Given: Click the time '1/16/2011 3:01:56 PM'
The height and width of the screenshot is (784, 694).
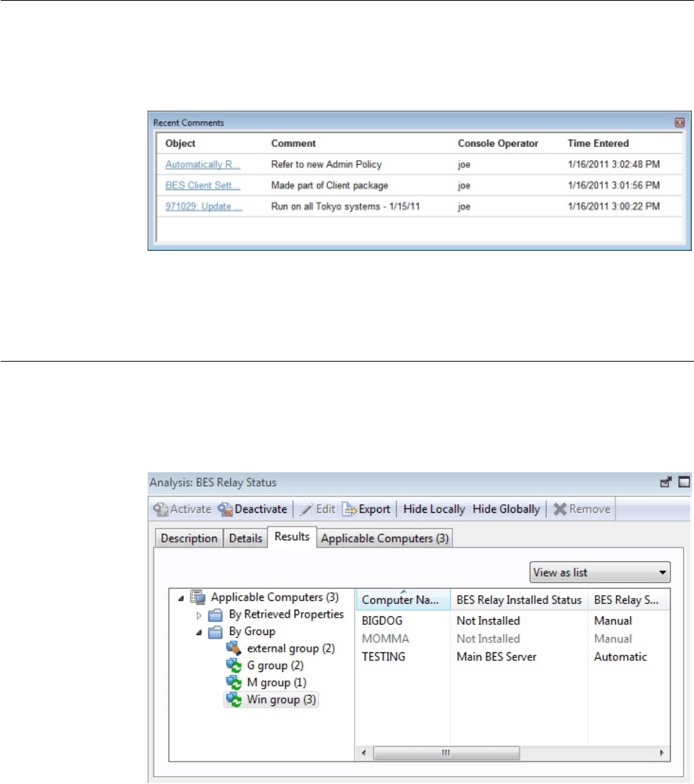Looking at the screenshot, I should [x=614, y=185].
